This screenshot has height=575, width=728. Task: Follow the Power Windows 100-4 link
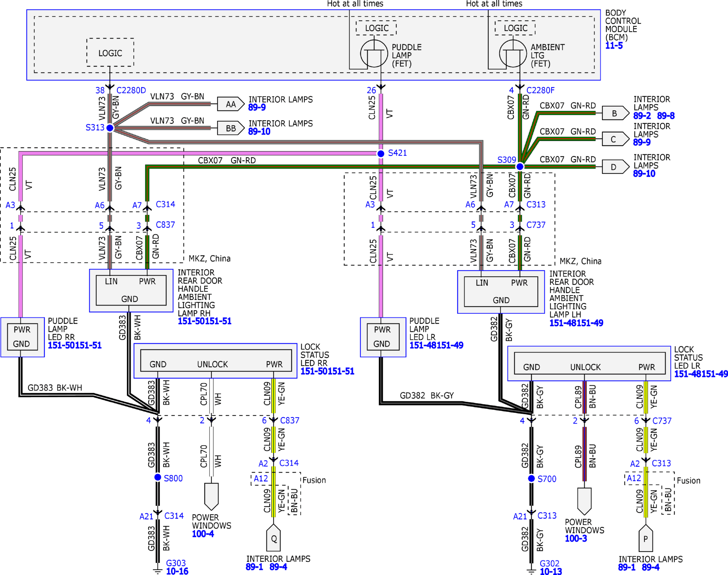click(x=203, y=534)
